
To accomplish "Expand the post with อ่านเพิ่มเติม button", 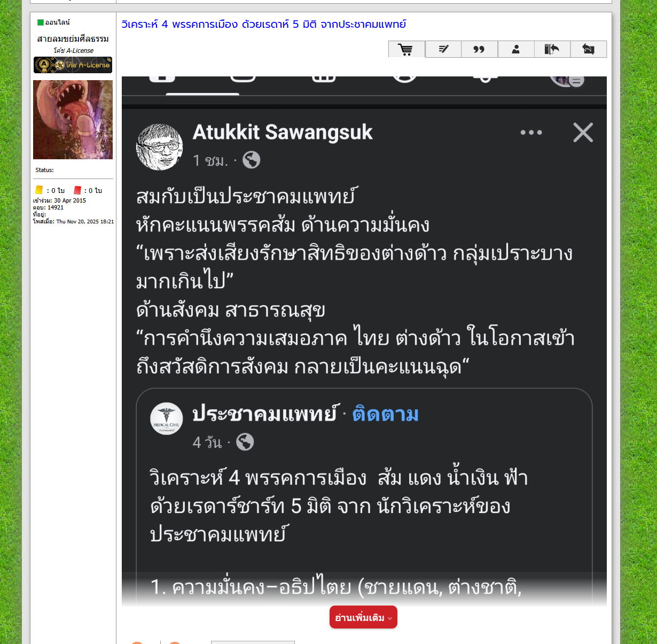I will tap(363, 617).
